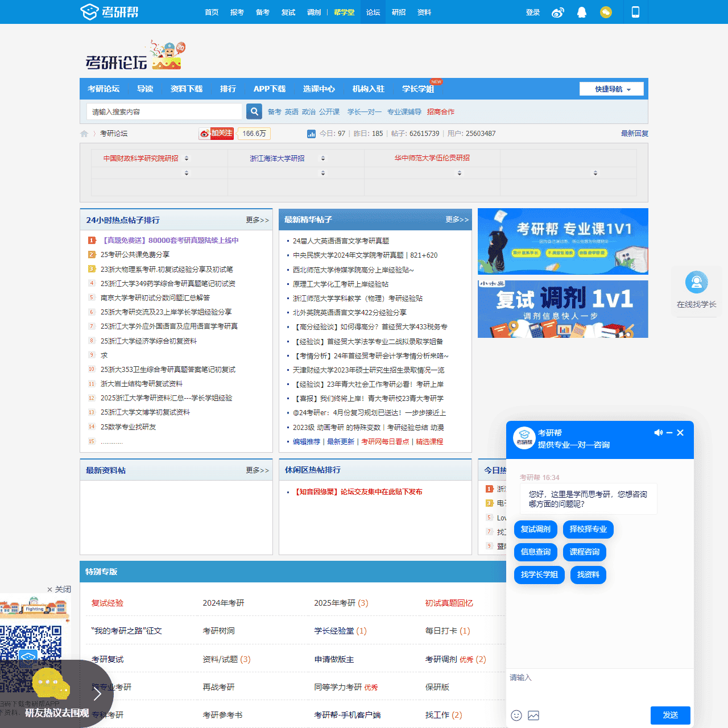Image resolution: width=728 pixels, height=728 pixels.
Task: Close the QR code banner with 关闭
Action: click(59, 589)
